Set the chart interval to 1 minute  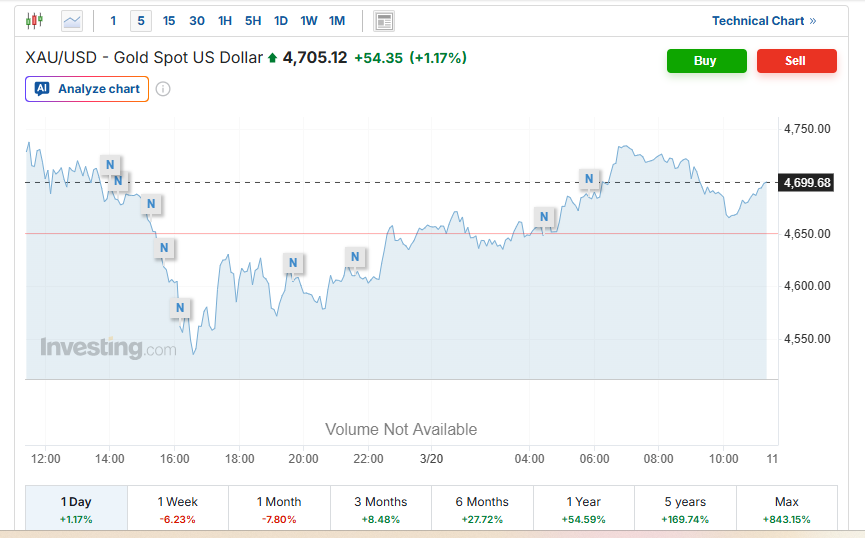[x=113, y=21]
